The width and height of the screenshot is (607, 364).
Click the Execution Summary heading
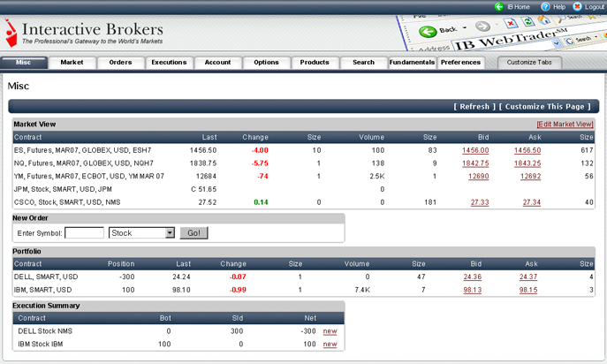46,306
